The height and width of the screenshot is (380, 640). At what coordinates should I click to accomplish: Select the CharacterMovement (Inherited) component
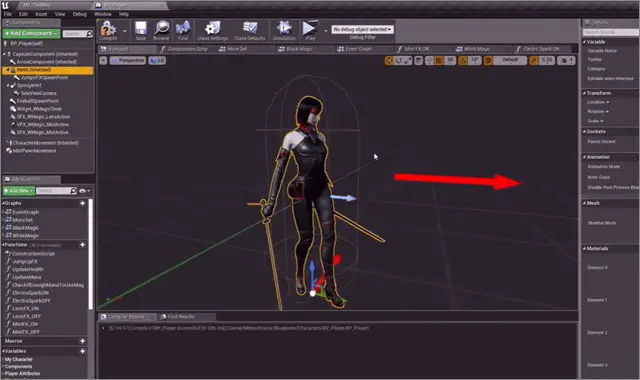[x=45, y=143]
